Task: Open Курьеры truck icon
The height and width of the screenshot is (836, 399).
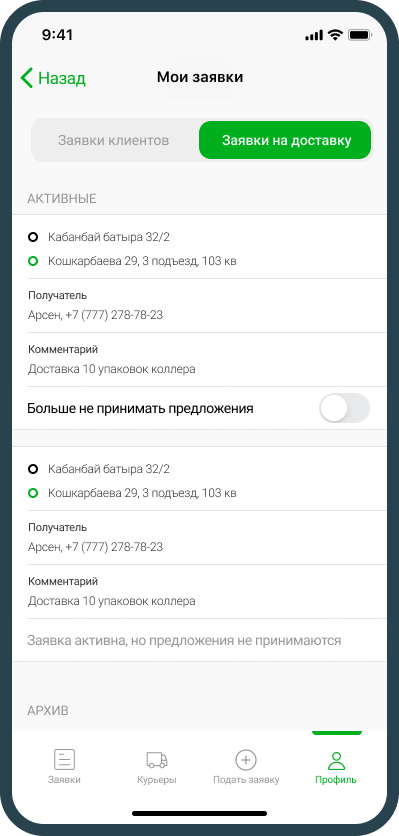Action: (x=157, y=760)
